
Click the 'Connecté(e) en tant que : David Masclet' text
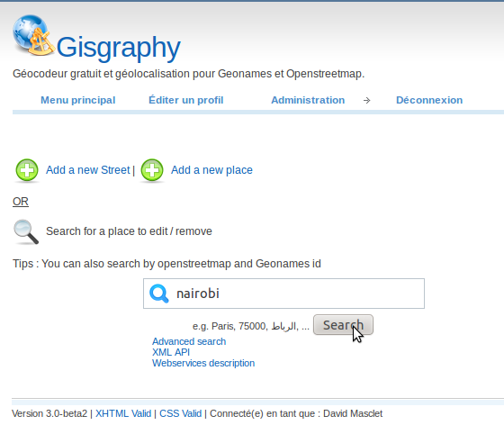[x=296, y=413]
